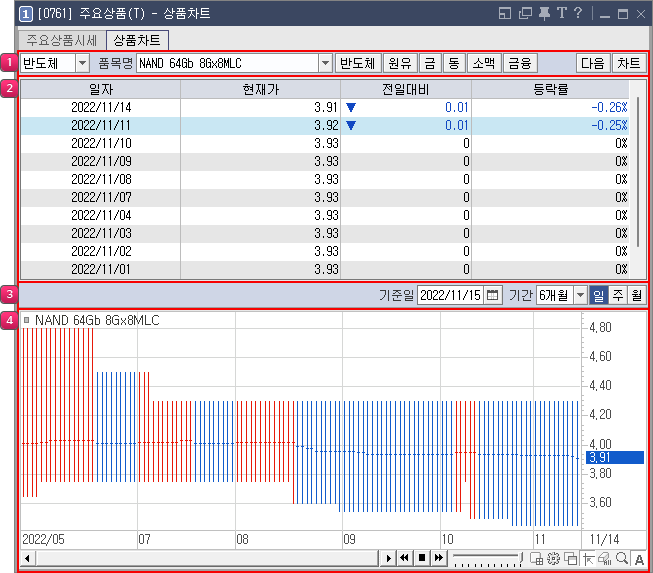The height and width of the screenshot is (573, 653).
Task: Open help with the question mark icon
Action: pyautogui.click(x=578, y=13)
